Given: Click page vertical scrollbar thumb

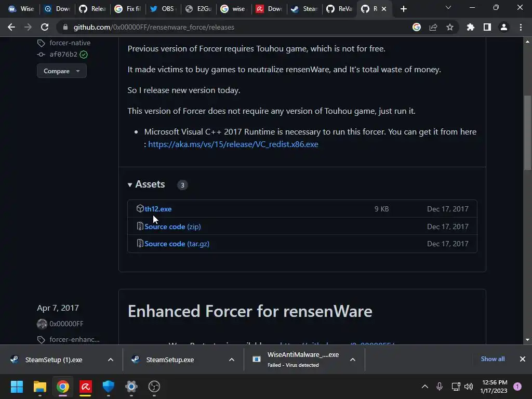Looking at the screenshot, I should (527, 132).
